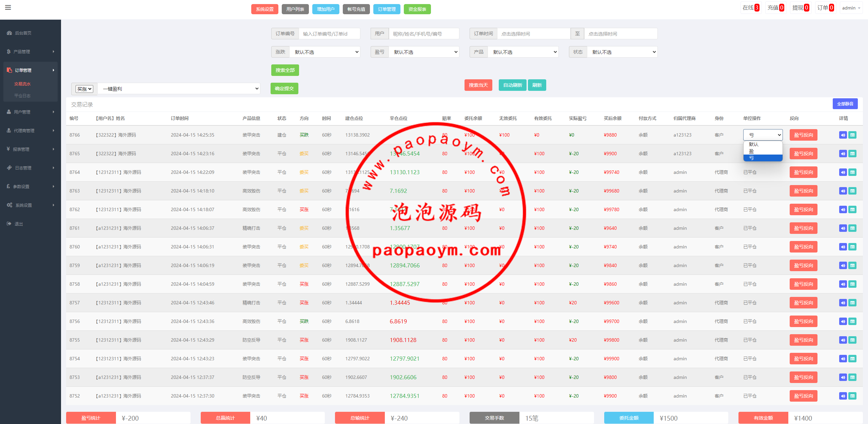868x424 pixels.
Task: Click the sound icon in row 8759
Action: coord(843,265)
